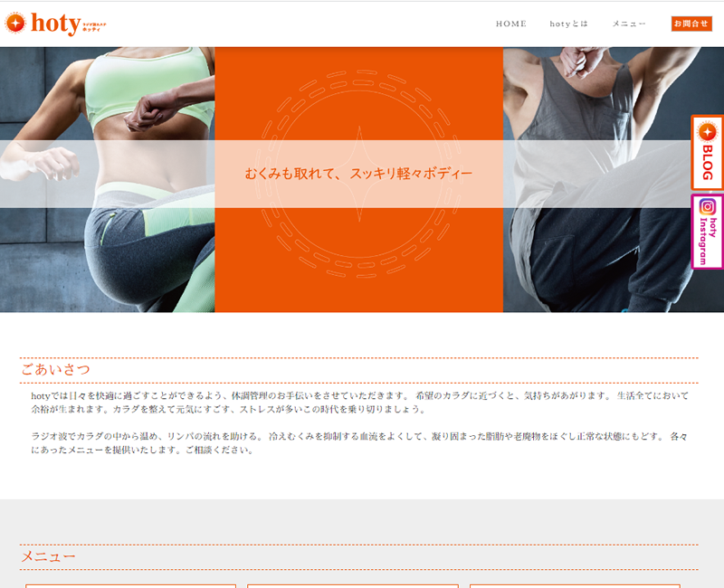
Task: Click the orange お問合せ contact button
Action: 691,24
